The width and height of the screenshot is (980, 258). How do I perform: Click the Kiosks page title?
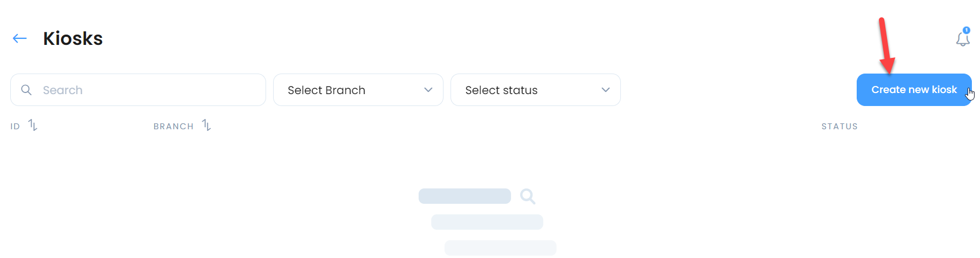pyautogui.click(x=73, y=38)
